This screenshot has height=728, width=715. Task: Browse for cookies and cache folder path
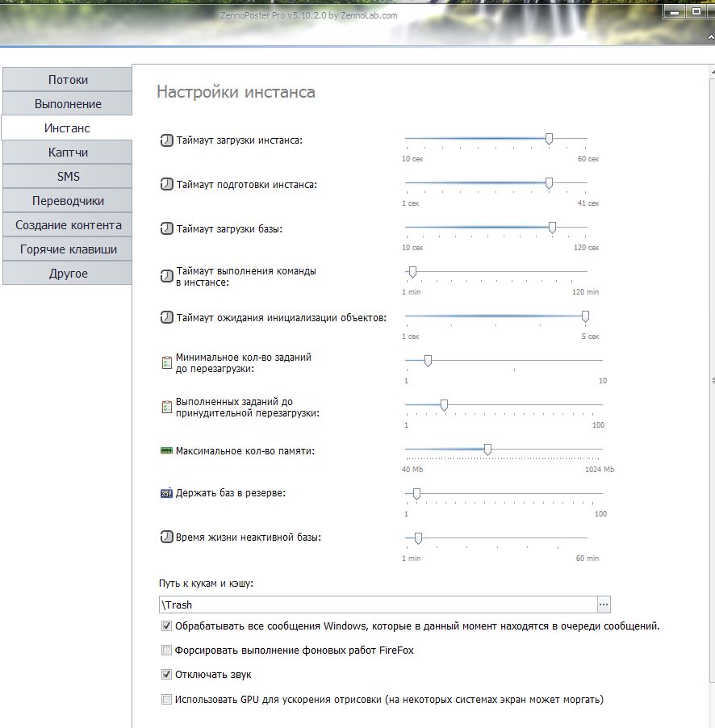603,605
